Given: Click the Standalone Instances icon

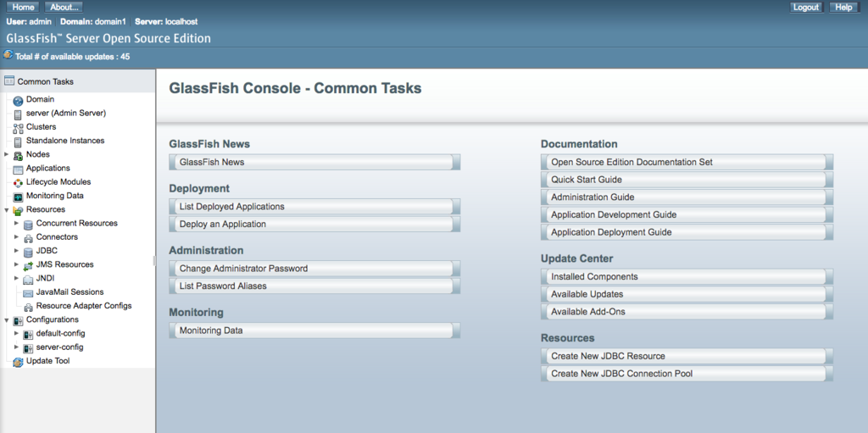Looking at the screenshot, I should point(18,142).
